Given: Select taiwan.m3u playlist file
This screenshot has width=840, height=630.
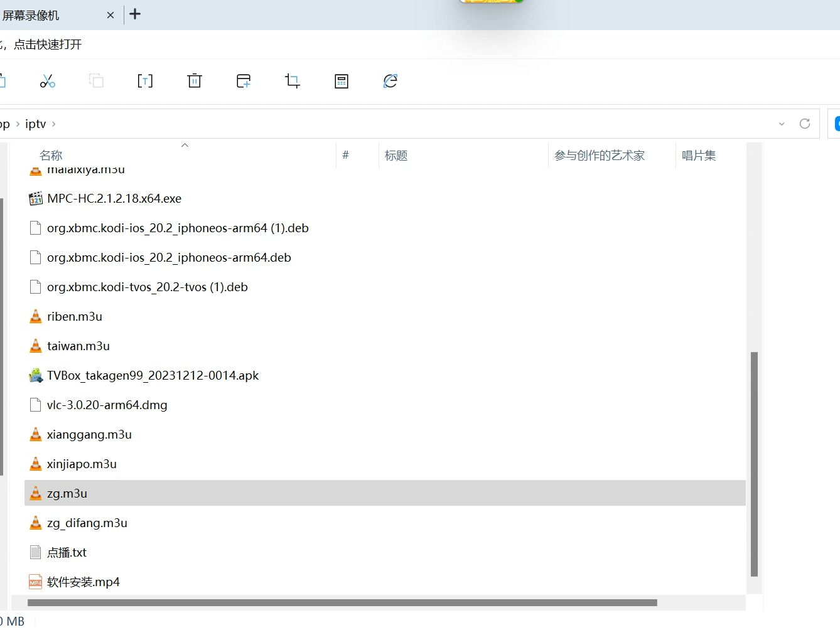Looking at the screenshot, I should [78, 346].
